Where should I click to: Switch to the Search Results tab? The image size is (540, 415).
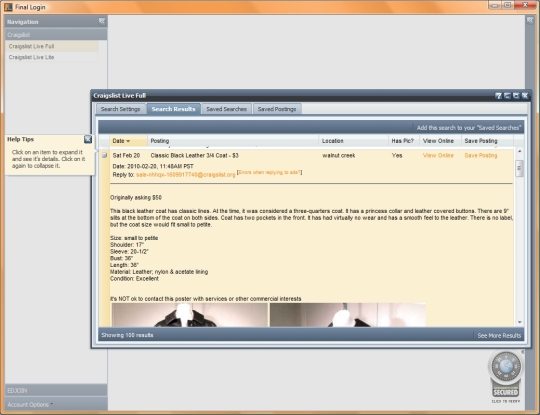pos(174,109)
